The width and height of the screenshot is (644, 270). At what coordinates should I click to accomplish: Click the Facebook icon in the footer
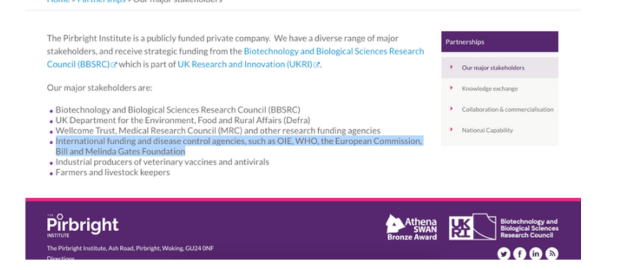(520, 253)
